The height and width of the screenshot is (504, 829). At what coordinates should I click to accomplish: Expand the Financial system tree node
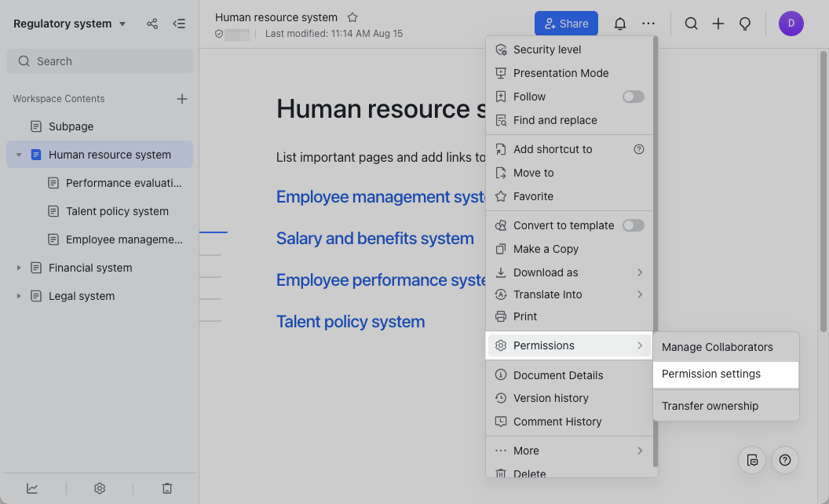pos(19,268)
